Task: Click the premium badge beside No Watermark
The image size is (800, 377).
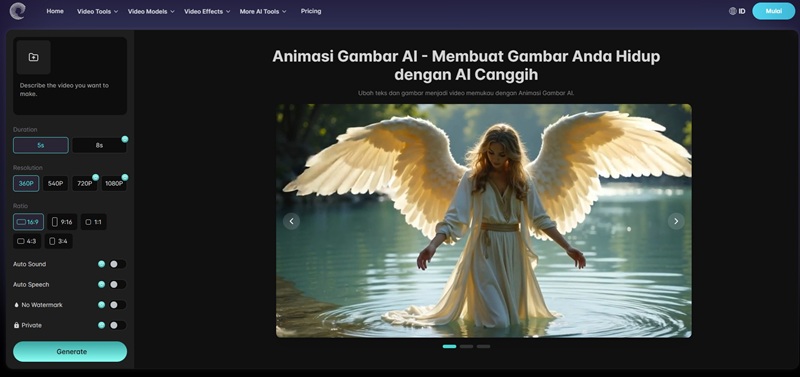Action: click(x=102, y=305)
